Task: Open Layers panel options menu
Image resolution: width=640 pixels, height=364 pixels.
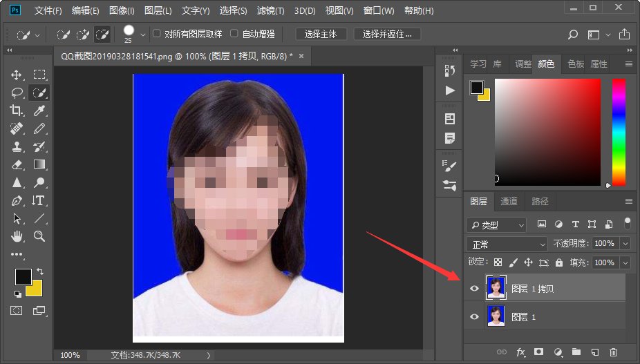Action: coord(628,201)
